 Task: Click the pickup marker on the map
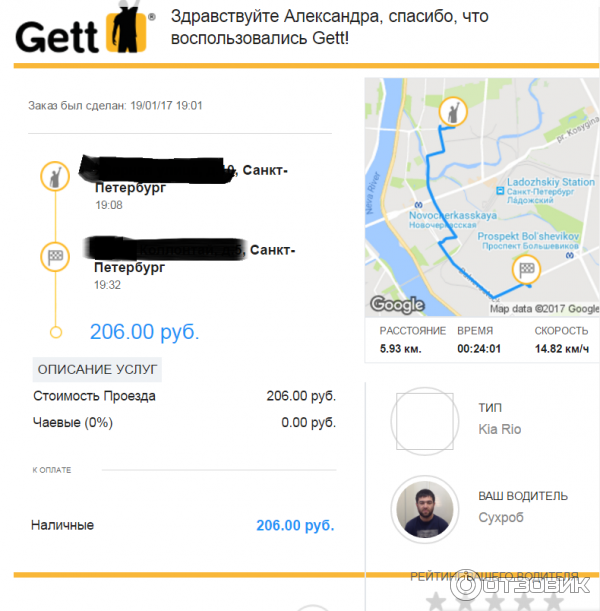pos(453,111)
